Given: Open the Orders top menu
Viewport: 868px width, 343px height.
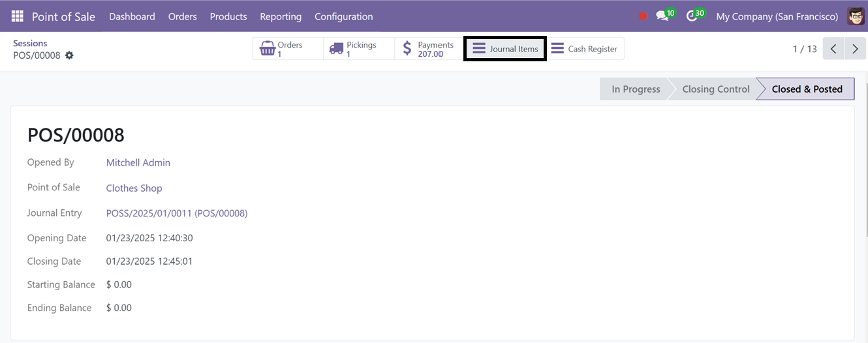Looking at the screenshot, I should [182, 16].
